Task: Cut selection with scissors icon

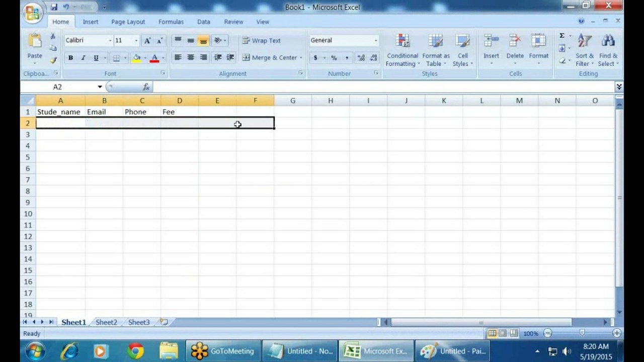Action: [52, 36]
